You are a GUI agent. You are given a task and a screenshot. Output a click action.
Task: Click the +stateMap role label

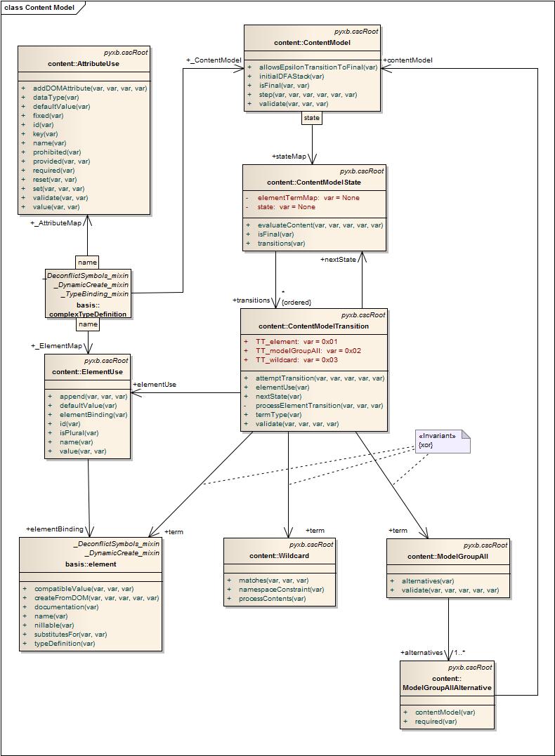(x=289, y=157)
